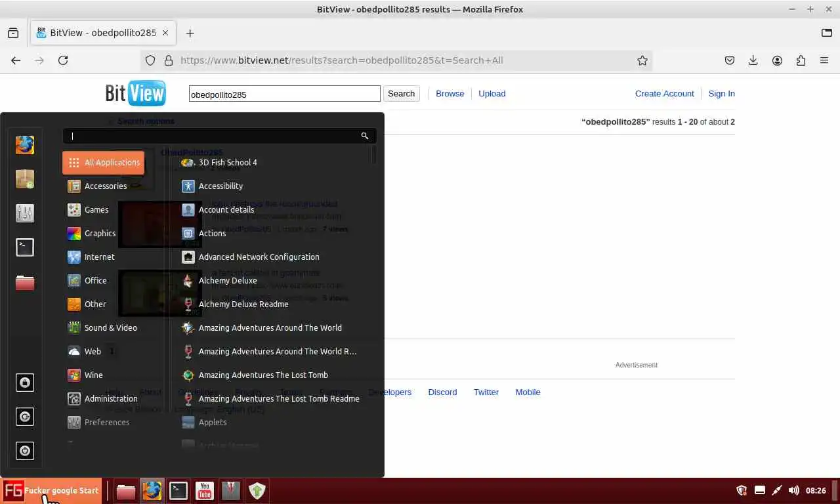840x504 pixels.
Task: Open the Administration category
Action: pos(104,398)
